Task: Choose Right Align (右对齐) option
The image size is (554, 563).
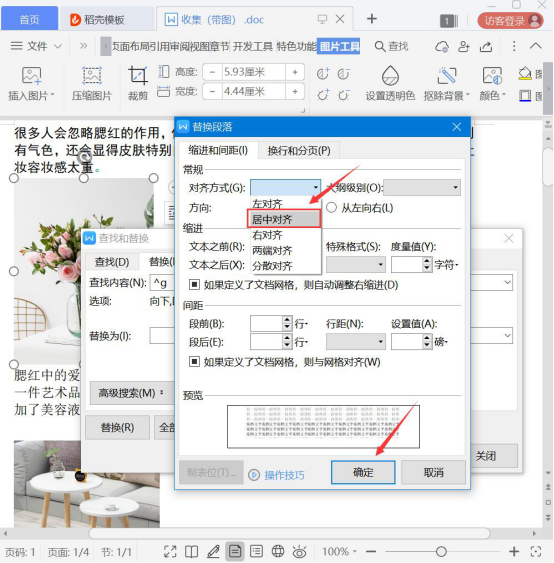Action: pos(267,235)
